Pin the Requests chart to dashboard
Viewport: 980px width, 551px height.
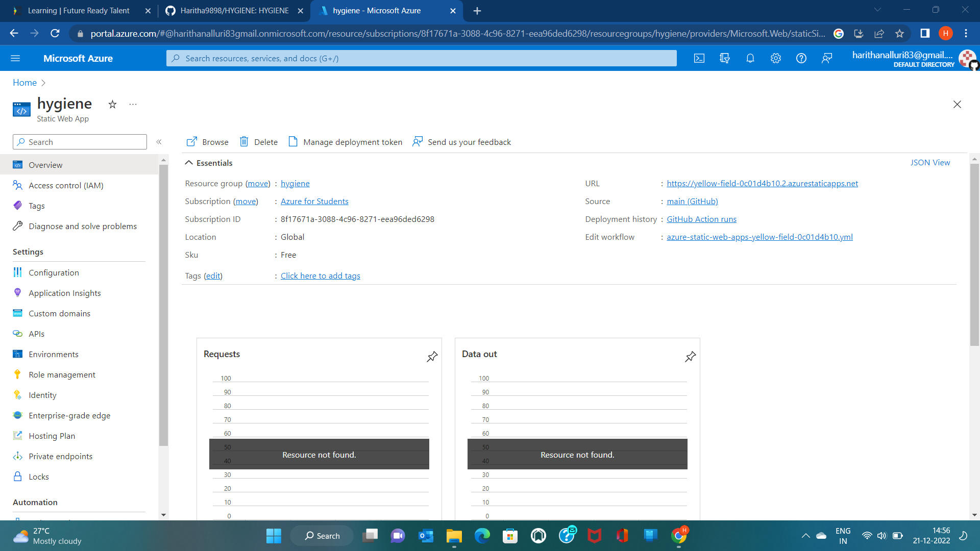[x=432, y=357]
